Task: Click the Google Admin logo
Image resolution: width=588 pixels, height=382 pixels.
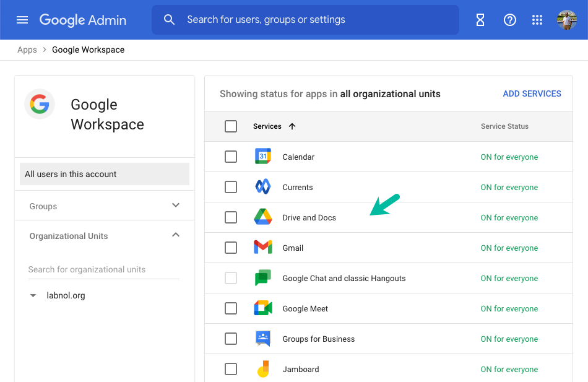Action: tap(83, 20)
